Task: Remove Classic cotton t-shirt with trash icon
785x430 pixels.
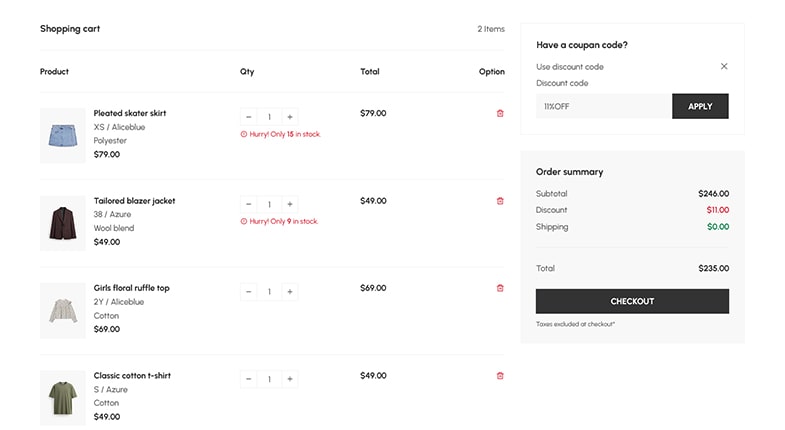Action: [x=500, y=376]
